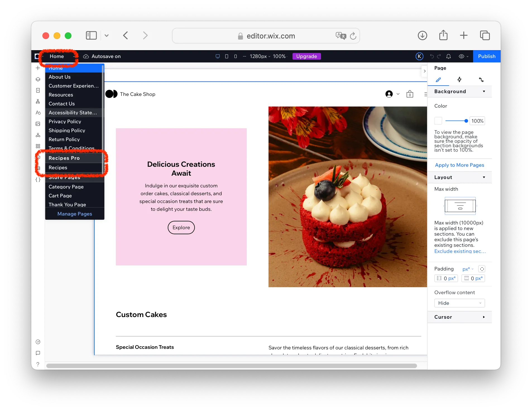Open the tasks checkmark icon at sidebar bottom
The height and width of the screenshot is (411, 532).
[x=38, y=342]
